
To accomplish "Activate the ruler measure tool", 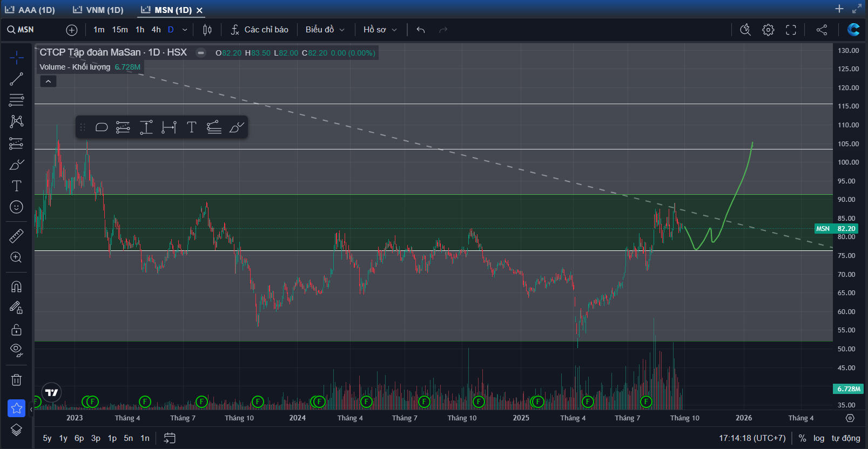I will coord(16,236).
